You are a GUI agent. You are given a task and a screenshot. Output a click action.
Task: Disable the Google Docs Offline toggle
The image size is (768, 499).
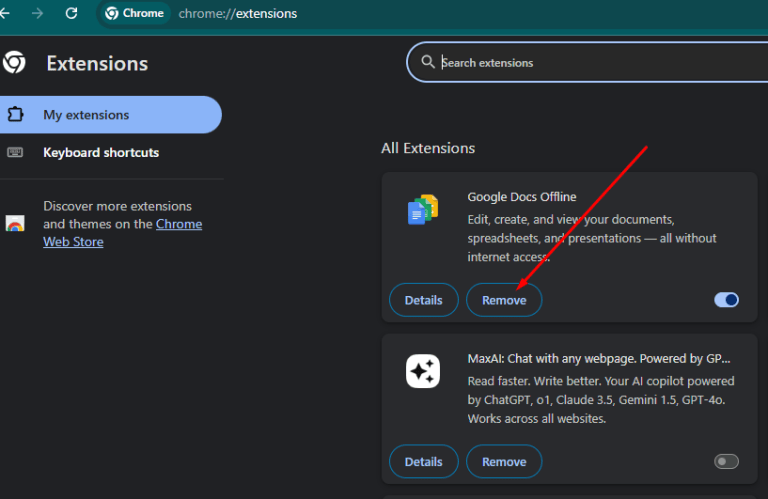726,300
